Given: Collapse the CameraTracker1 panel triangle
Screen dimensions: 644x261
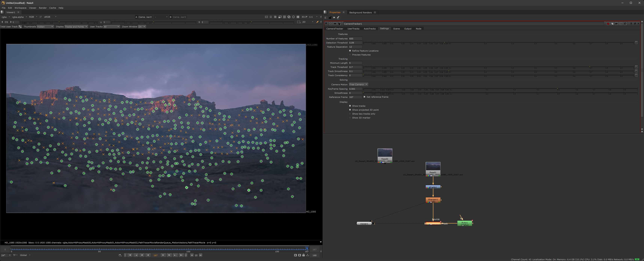Looking at the screenshot, I should click(x=326, y=23).
